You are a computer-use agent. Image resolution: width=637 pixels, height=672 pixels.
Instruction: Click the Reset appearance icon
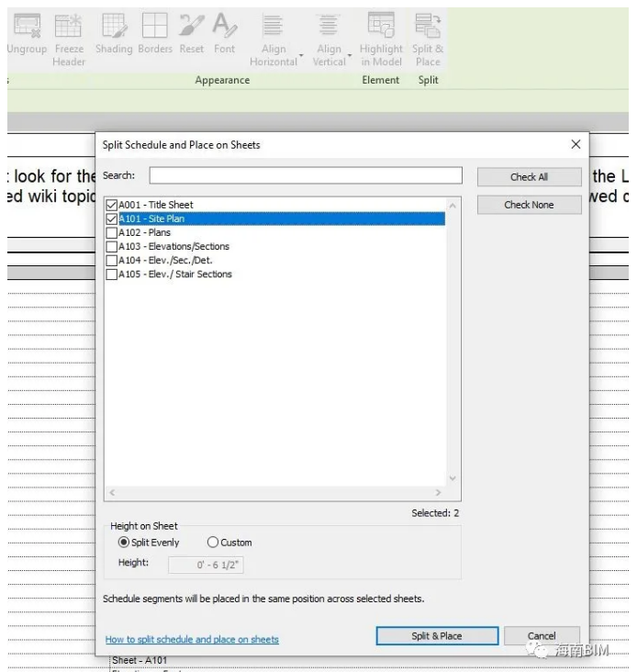click(x=192, y=26)
